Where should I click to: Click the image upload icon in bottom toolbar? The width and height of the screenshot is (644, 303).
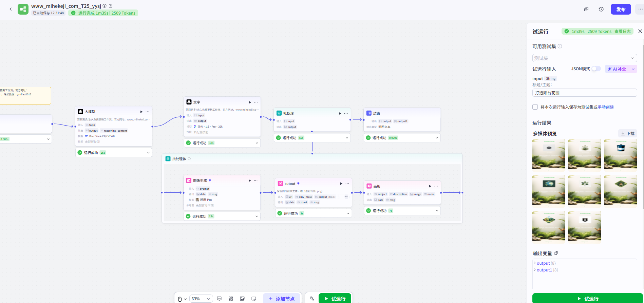point(242,299)
